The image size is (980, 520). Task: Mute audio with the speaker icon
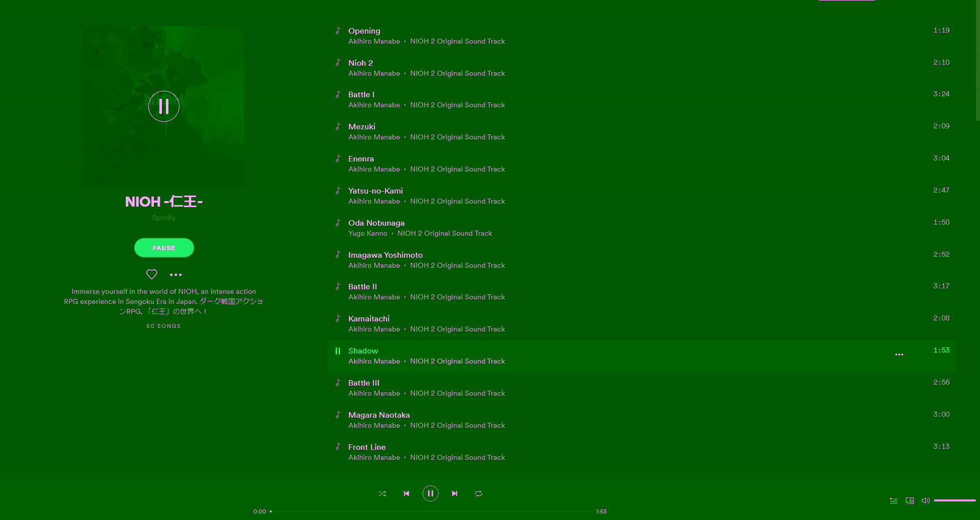coord(925,500)
